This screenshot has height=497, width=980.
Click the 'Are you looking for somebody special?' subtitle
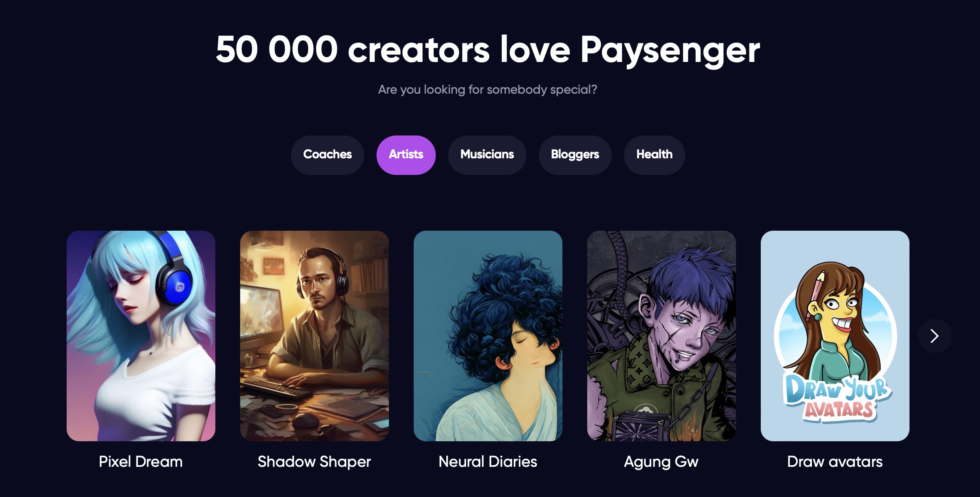(x=488, y=90)
